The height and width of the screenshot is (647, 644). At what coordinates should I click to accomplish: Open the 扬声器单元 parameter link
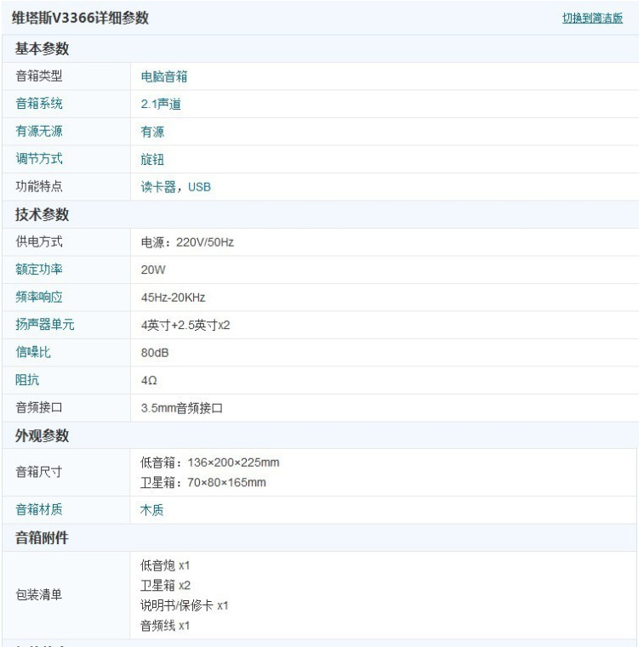tap(44, 325)
